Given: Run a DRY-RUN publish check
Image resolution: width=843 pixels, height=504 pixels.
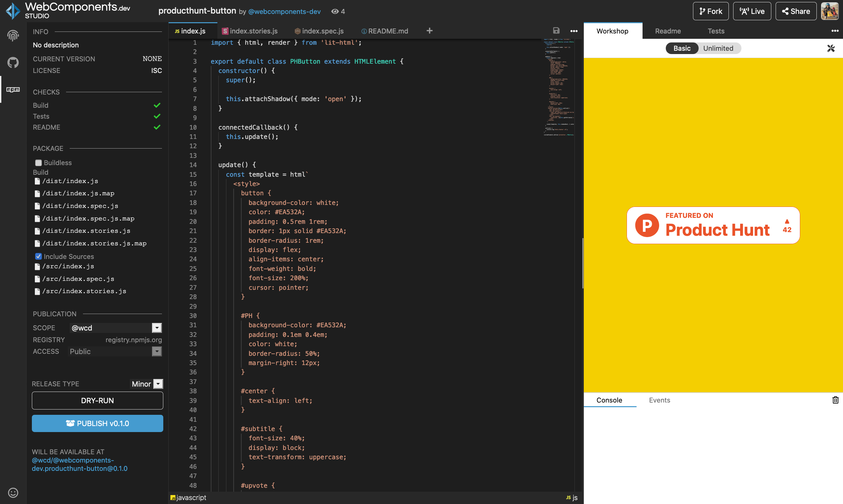Looking at the screenshot, I should pos(98,401).
